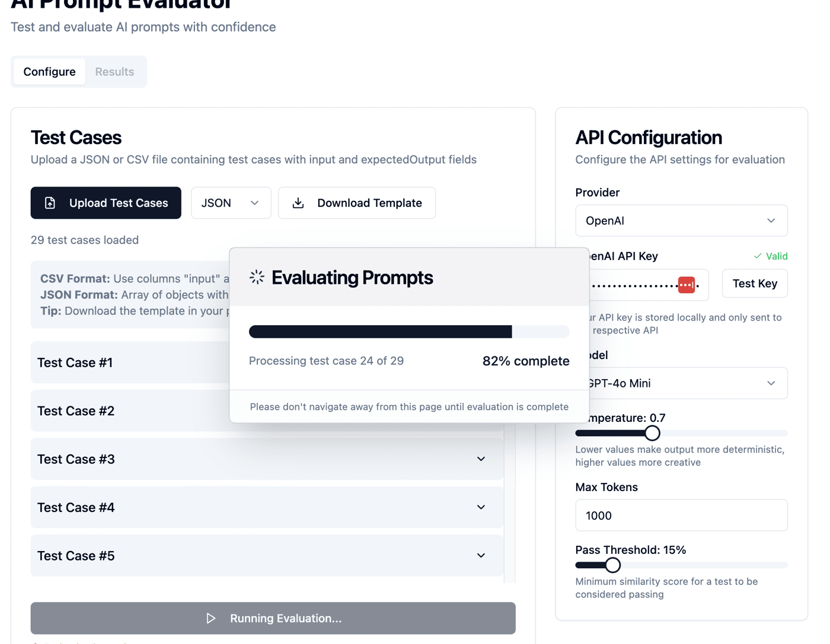Click the green Valid checkmark

pos(758,256)
